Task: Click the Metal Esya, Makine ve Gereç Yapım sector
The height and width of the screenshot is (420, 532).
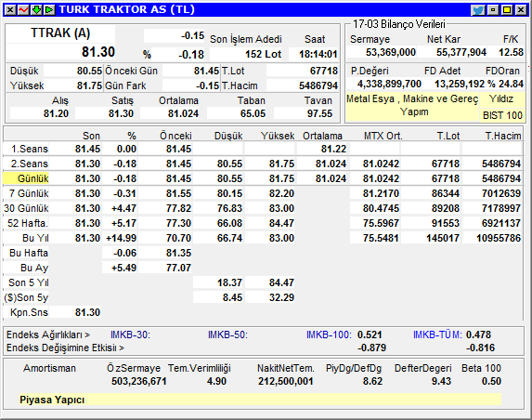Action: 412,105
